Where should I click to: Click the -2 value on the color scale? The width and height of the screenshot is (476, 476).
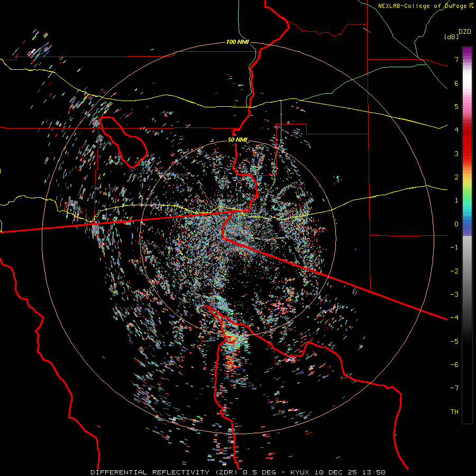coord(454,271)
